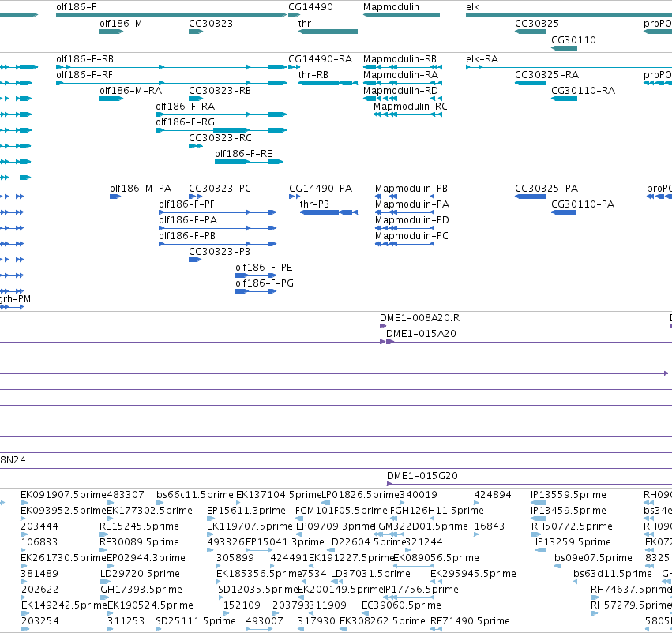Open the CG30325-PA protein

click(530, 197)
